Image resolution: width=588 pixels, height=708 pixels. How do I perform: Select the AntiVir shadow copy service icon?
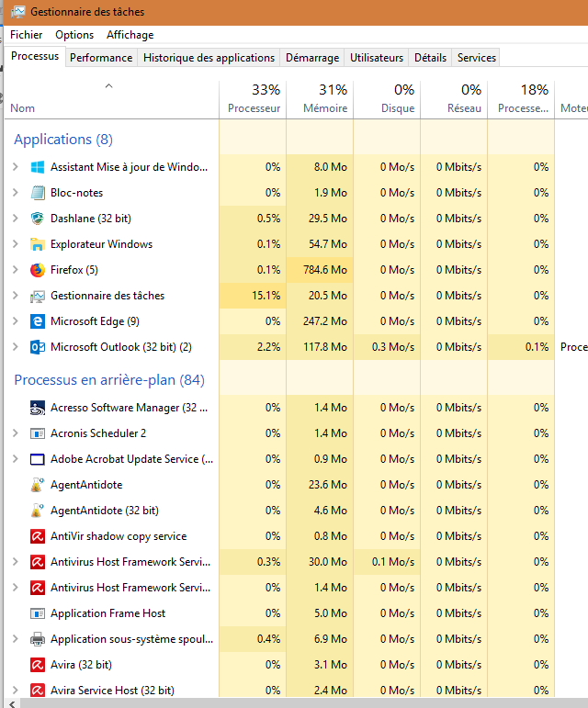pos(38,536)
